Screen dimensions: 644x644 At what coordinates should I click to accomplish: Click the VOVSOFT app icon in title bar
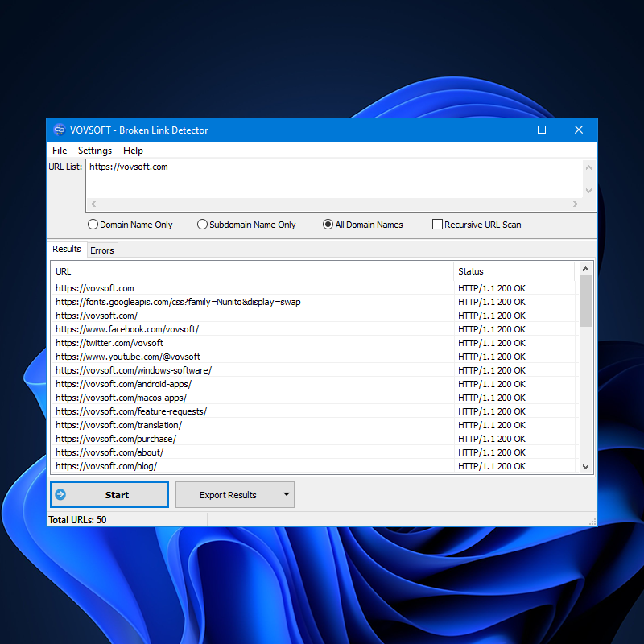(59, 130)
